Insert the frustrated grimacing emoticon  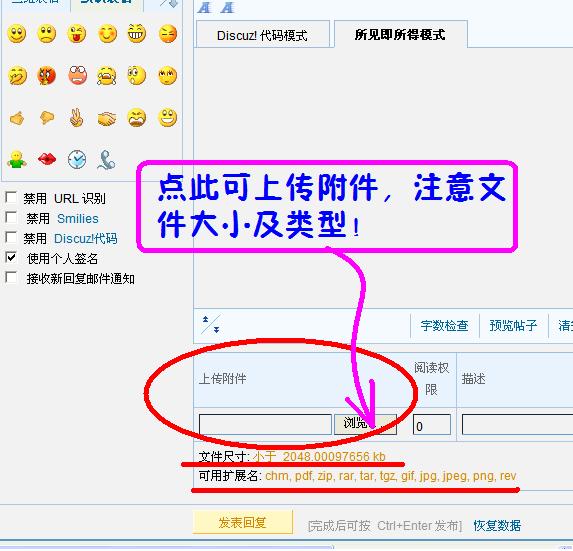coord(137,118)
